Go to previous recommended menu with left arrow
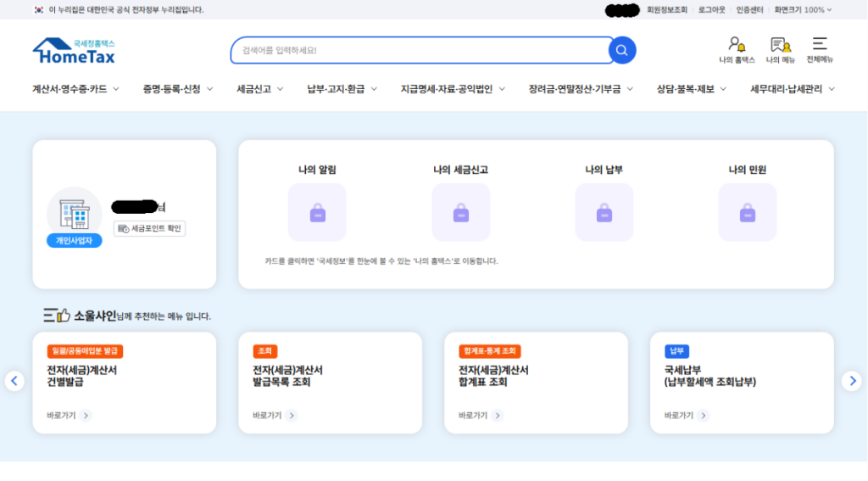Screen dimensions: 868x481 coord(14,381)
